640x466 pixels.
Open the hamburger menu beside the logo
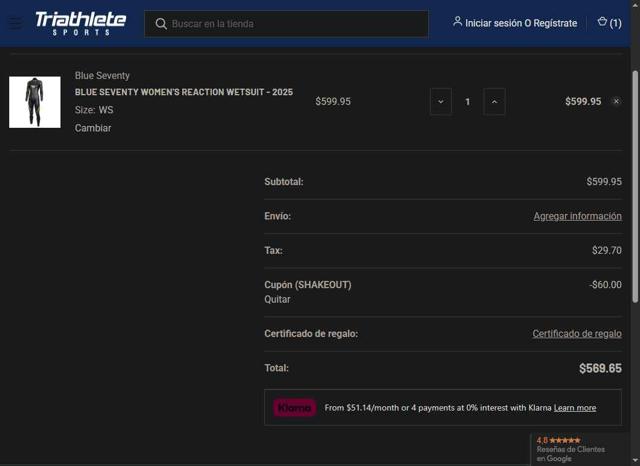point(16,23)
